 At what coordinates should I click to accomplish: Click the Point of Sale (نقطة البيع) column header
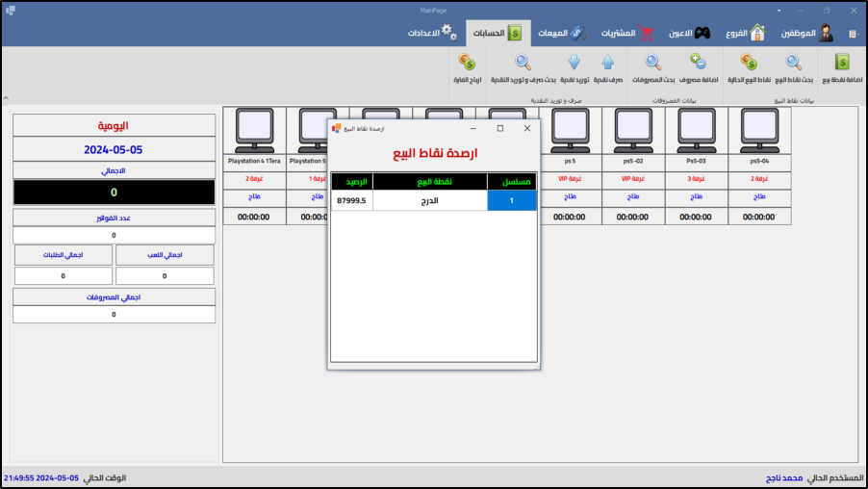pyautogui.click(x=429, y=181)
